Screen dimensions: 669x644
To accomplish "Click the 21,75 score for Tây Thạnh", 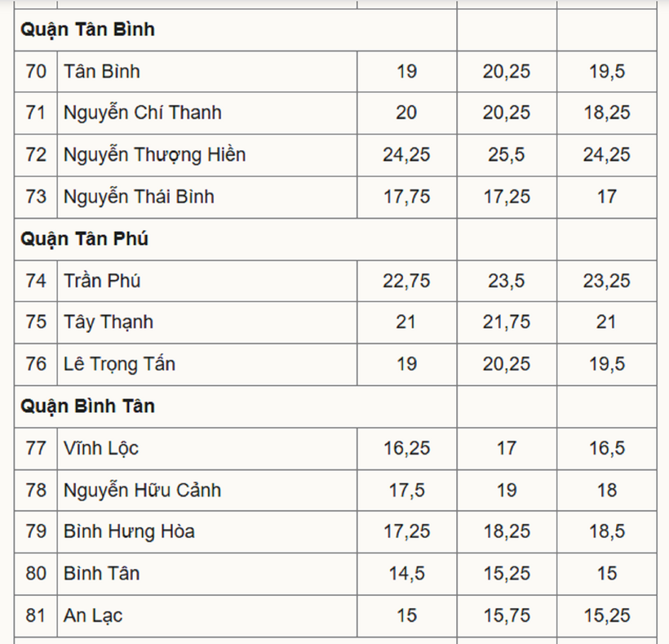I will [506, 322].
